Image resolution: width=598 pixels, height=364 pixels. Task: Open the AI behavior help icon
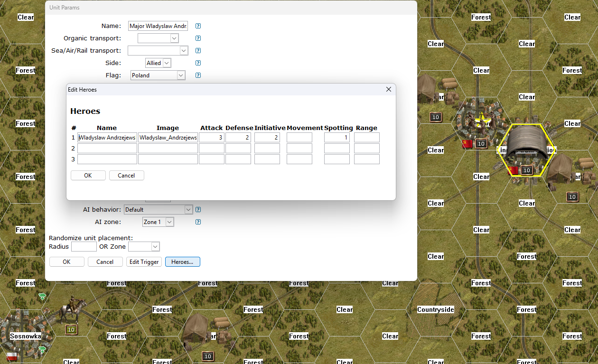coord(198,210)
